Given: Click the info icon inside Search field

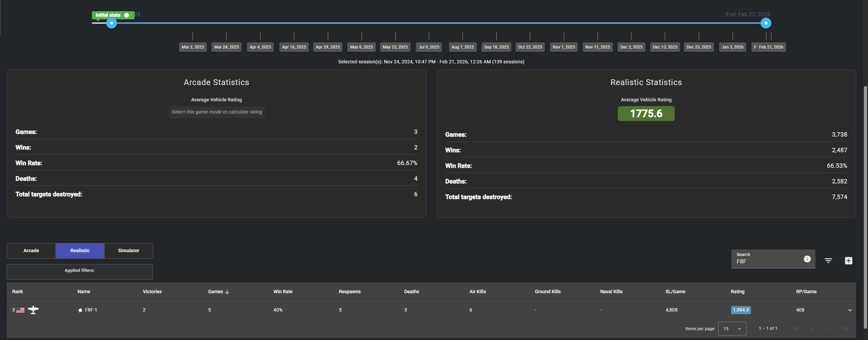Looking at the screenshot, I should pyautogui.click(x=807, y=259).
